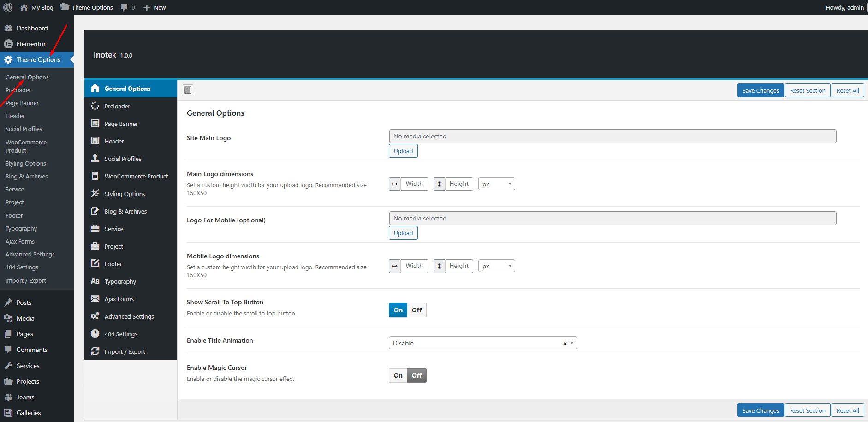Click Upload for Logo For Mobile

403,233
